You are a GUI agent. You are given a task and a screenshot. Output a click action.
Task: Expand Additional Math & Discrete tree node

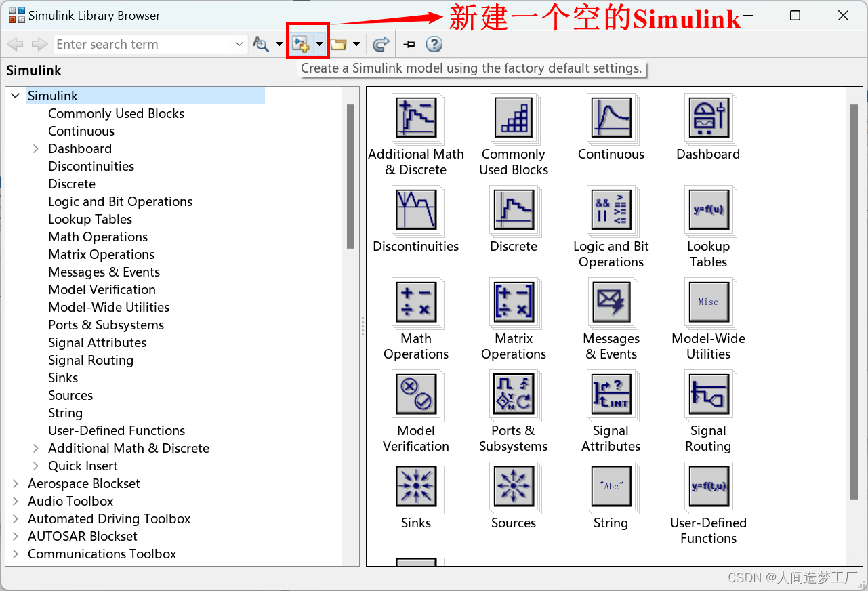point(36,449)
